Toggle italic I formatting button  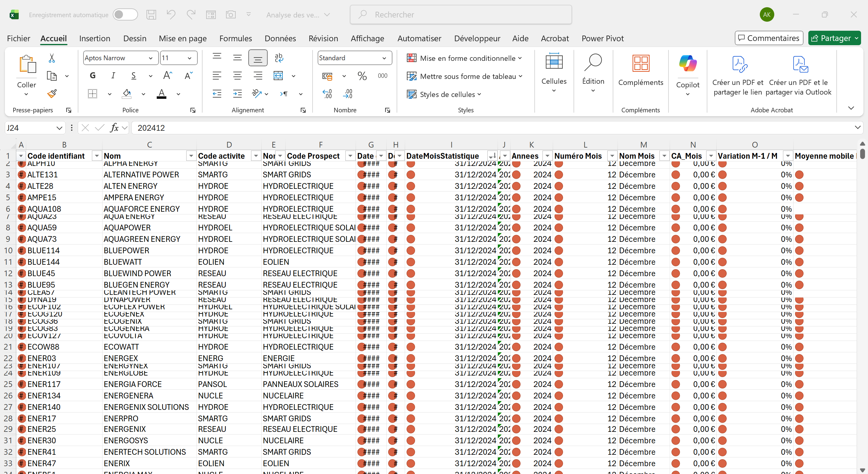(x=113, y=76)
